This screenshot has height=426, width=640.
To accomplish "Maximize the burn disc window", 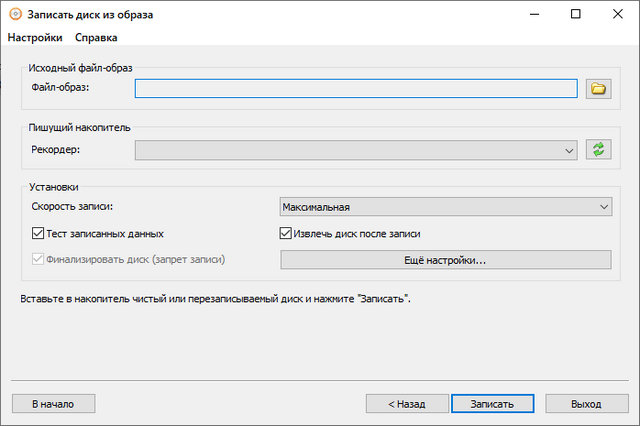I will [575, 15].
